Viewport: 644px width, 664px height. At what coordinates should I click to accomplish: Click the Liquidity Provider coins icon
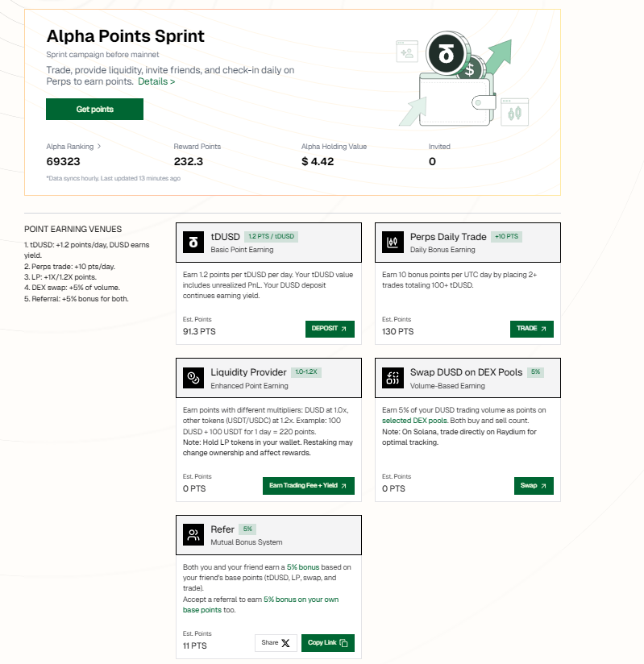pos(193,378)
